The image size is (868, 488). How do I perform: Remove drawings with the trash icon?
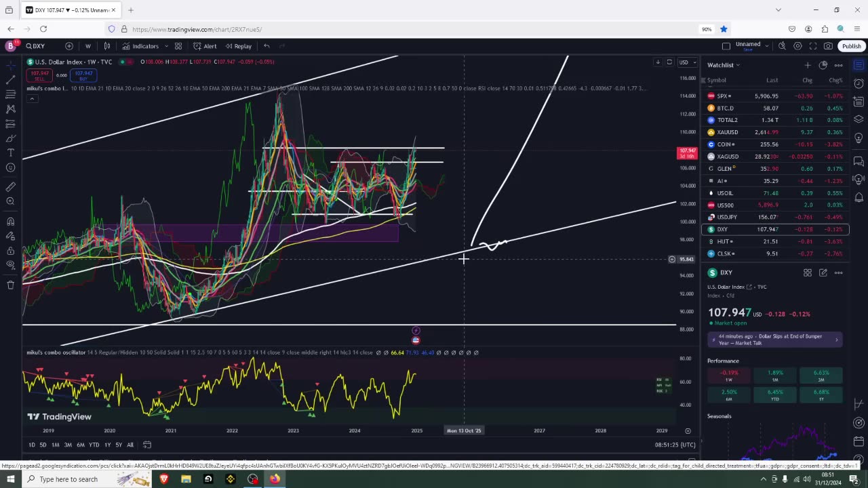pos(10,285)
